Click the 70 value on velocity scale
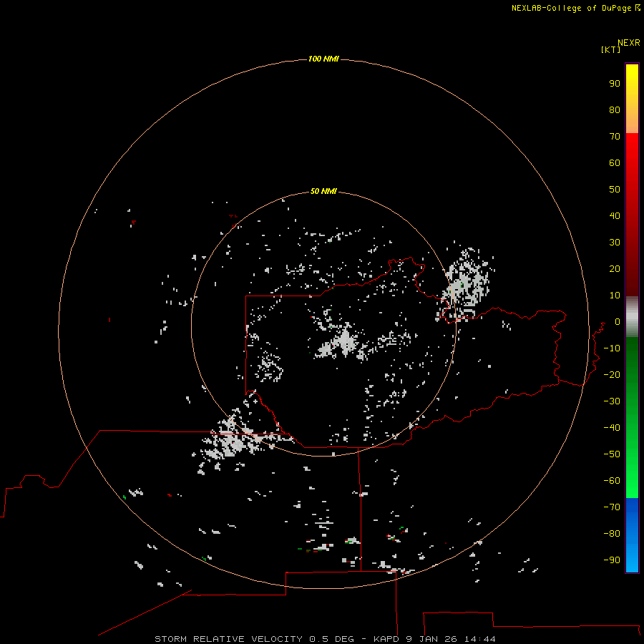The image size is (644, 644). coord(615,137)
